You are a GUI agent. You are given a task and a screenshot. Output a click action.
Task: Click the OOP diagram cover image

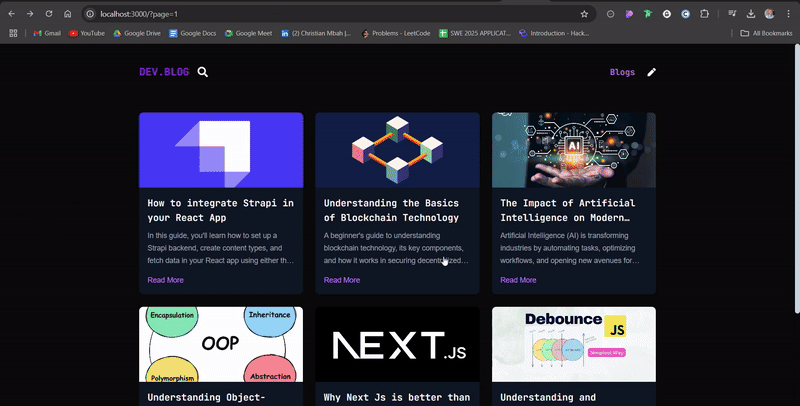(221, 344)
